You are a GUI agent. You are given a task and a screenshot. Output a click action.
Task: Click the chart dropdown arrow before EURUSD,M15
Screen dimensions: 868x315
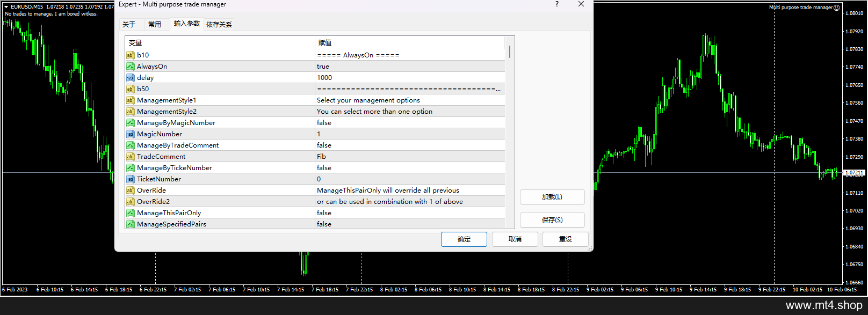(6, 7)
